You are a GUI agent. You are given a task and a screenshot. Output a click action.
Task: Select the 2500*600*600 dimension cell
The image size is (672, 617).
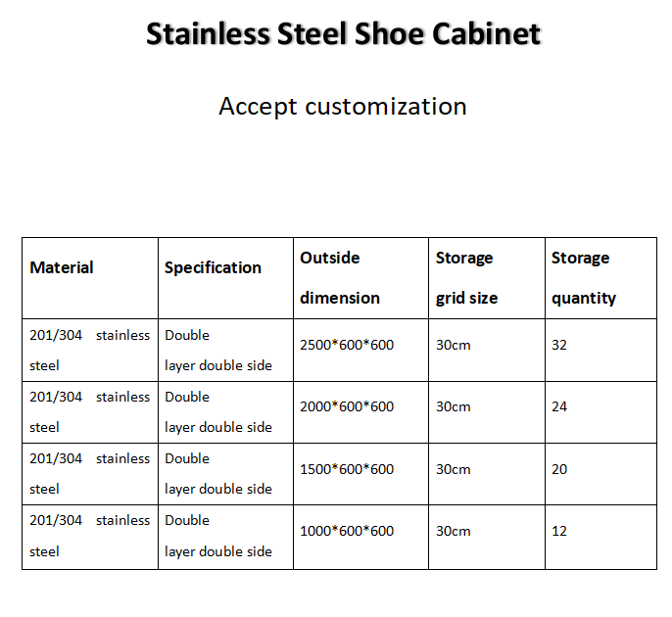tap(347, 345)
